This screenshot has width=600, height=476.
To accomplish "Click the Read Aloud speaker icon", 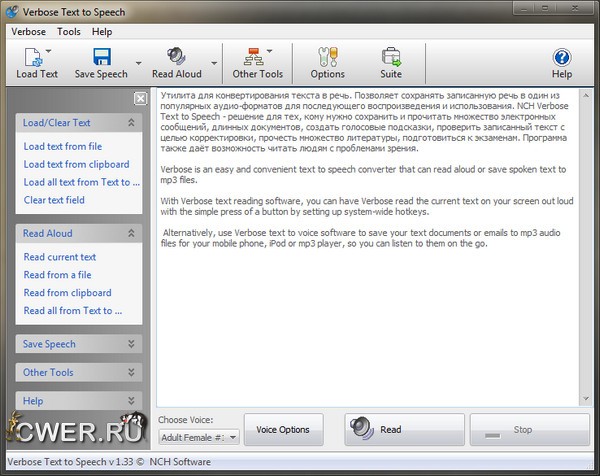I will coord(176,57).
